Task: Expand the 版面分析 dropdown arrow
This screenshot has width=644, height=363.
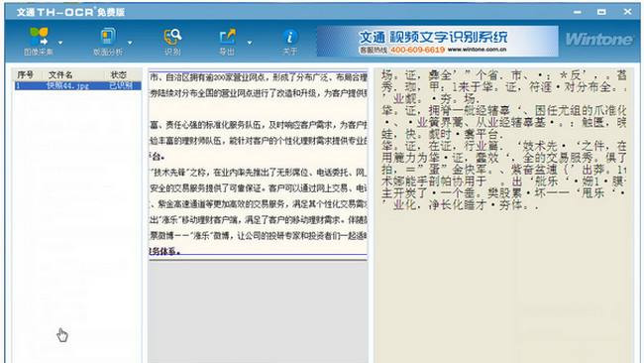Action: click(x=130, y=43)
